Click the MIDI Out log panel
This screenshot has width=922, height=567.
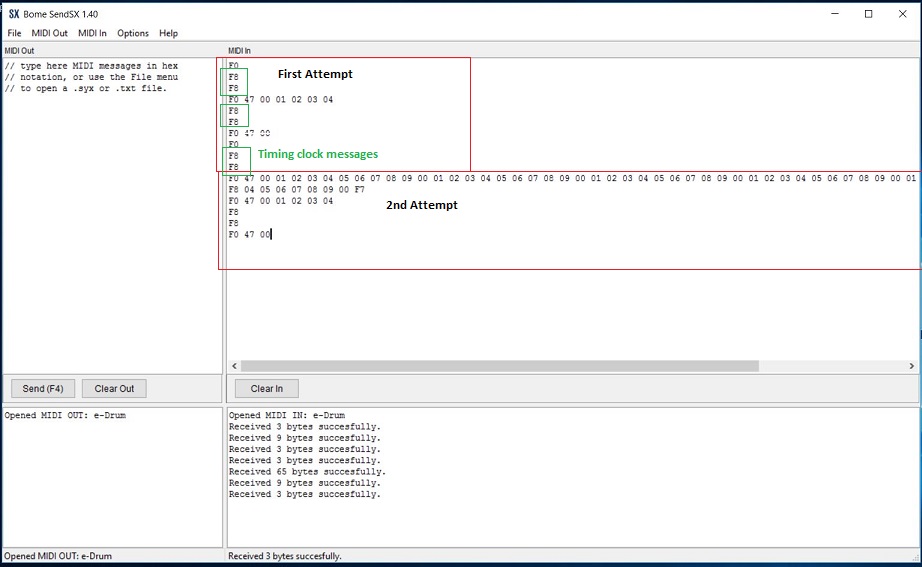click(x=112, y=475)
